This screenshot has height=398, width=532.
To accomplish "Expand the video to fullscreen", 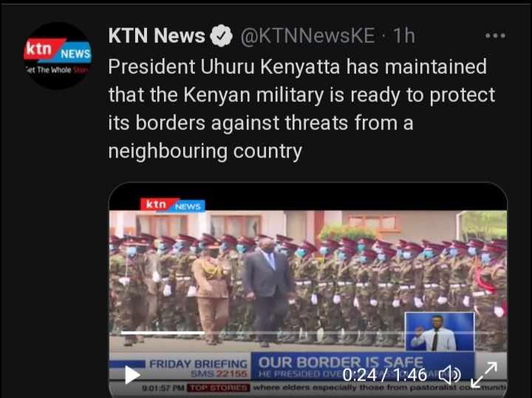I will pyautogui.click(x=484, y=374).
